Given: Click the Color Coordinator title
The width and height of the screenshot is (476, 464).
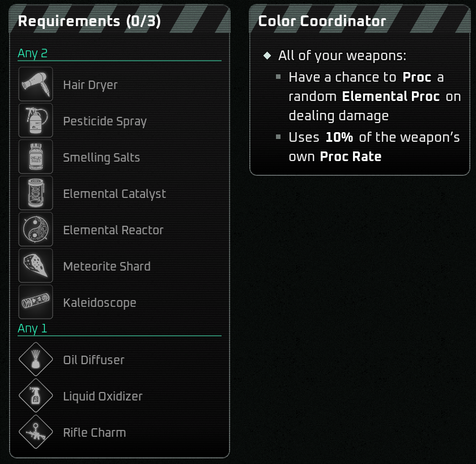Looking at the screenshot, I should click(322, 22).
